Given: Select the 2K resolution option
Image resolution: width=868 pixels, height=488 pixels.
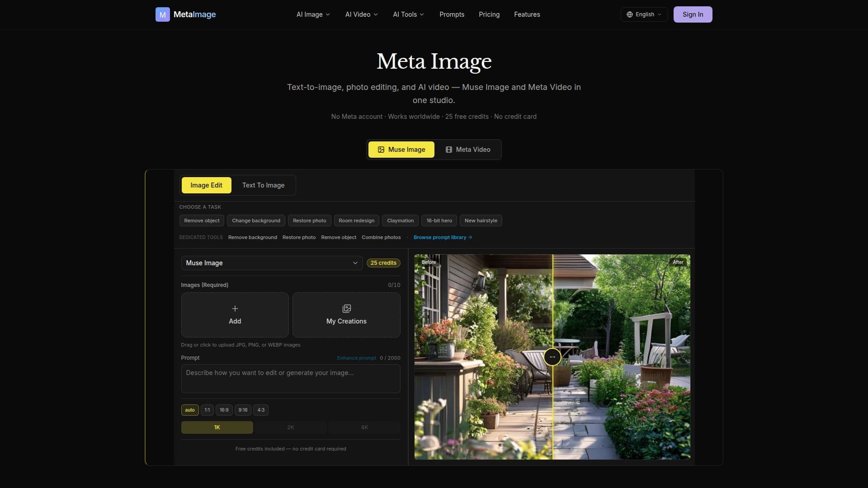Looking at the screenshot, I should point(291,427).
